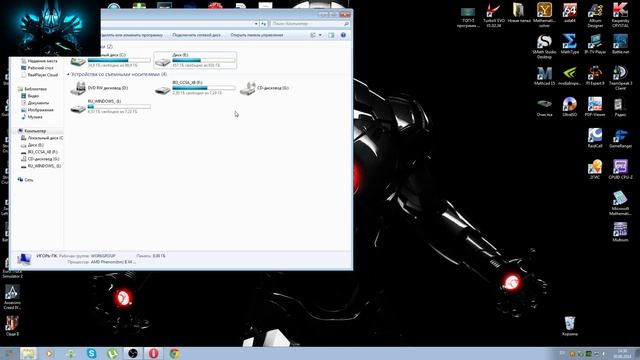Select the Диск (E:) drive
Screen dimensions: 640x360
point(195,60)
